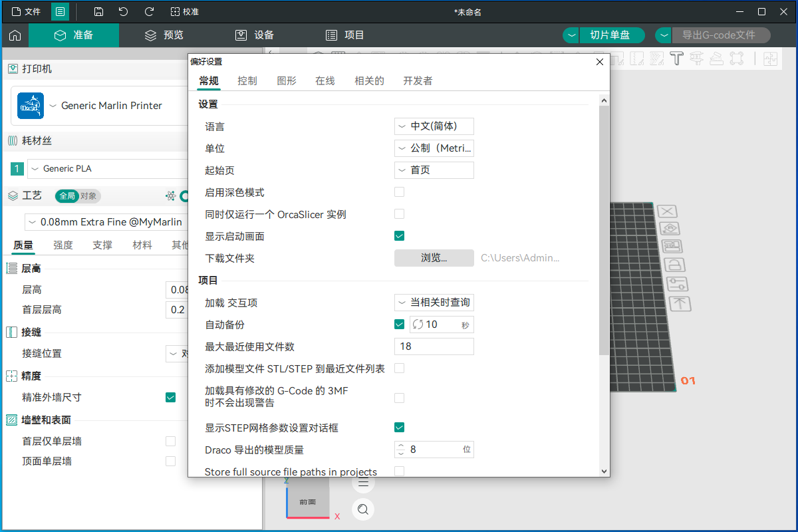Open plate settings sliders icon
The height and width of the screenshot is (532, 798).
[677, 284]
